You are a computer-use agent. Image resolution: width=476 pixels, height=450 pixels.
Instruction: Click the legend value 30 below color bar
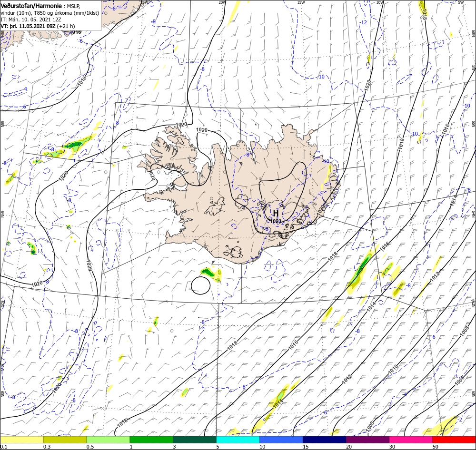point(393,447)
